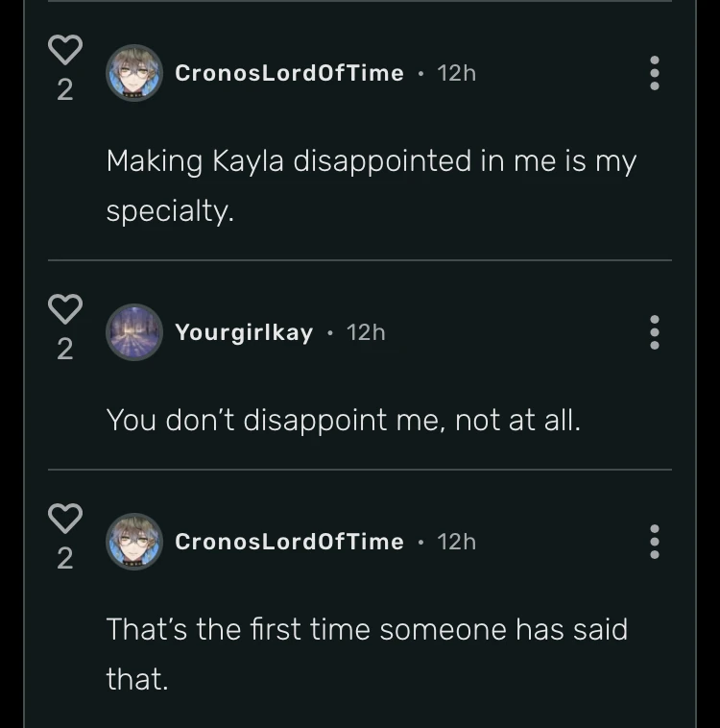Tap the CronosLordOfTime name above "That's the first time"
This screenshot has height=728, width=720.
click(x=289, y=542)
